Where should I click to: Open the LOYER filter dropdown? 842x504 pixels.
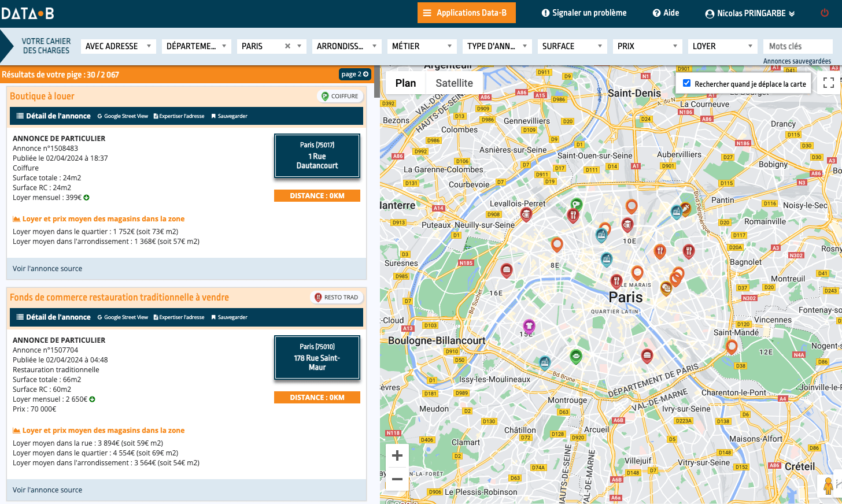point(723,46)
